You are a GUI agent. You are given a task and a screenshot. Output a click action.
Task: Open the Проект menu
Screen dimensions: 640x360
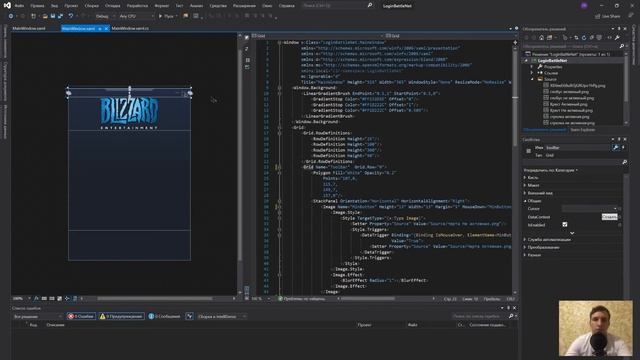[x=71, y=6]
